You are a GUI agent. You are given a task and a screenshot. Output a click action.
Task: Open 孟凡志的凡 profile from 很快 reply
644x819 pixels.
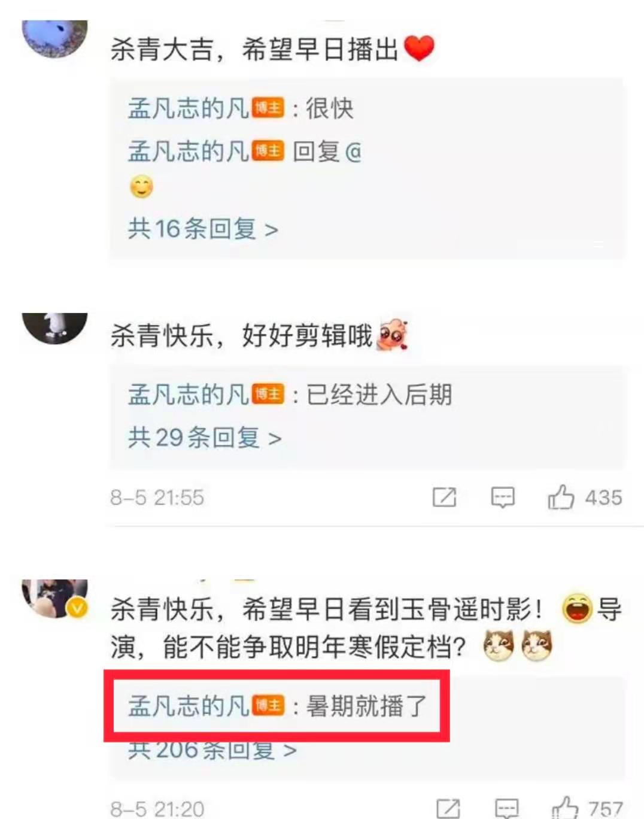188,108
